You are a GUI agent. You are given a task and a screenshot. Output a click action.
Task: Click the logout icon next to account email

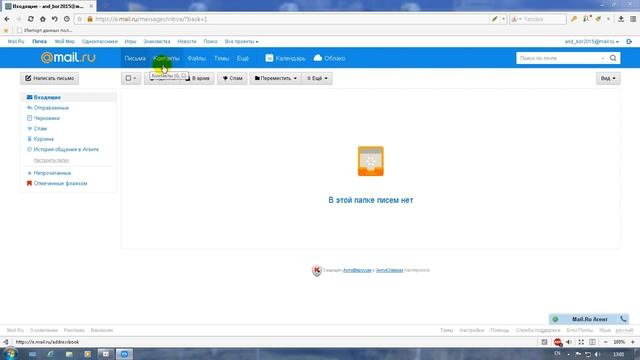(629, 42)
